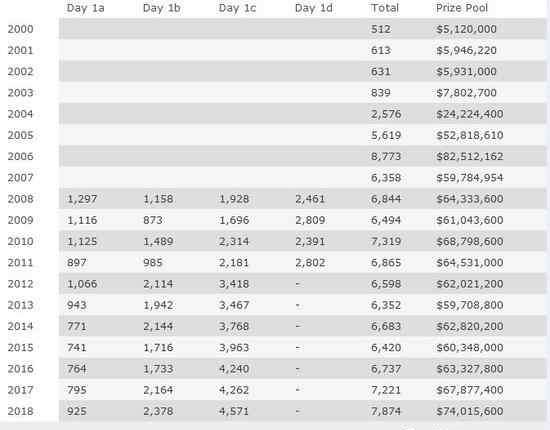Viewport: 550px width, 430px height.
Task: Click the Day 1a column header
Action: pyautogui.click(x=85, y=8)
